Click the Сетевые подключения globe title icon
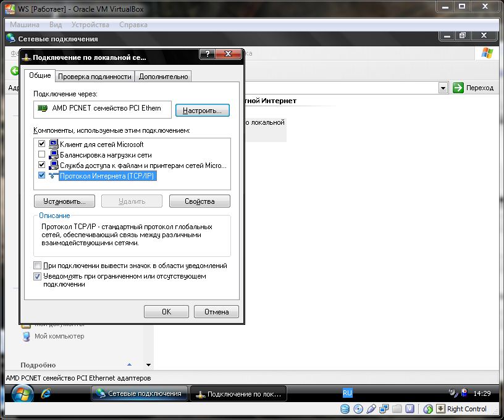 click(x=11, y=38)
